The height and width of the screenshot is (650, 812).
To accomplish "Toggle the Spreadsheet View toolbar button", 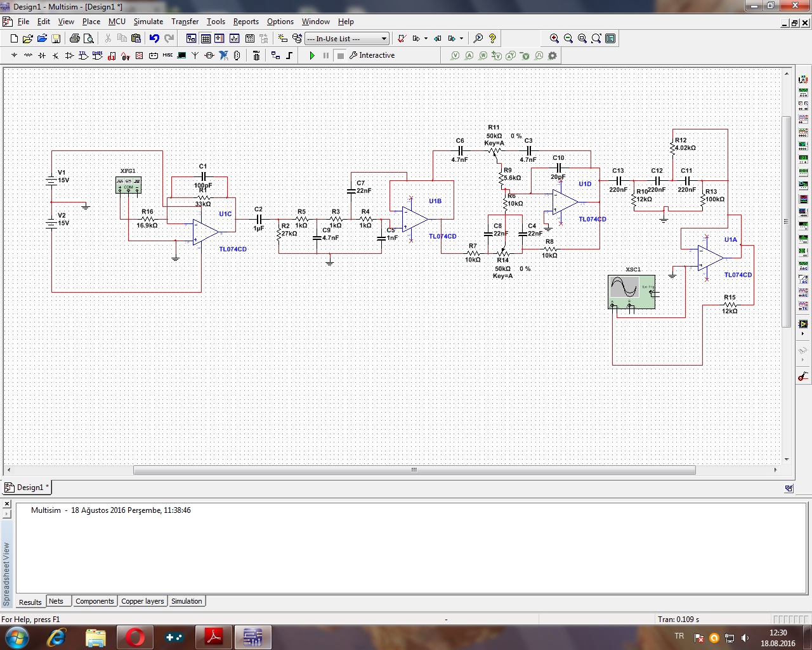I will tap(206, 39).
